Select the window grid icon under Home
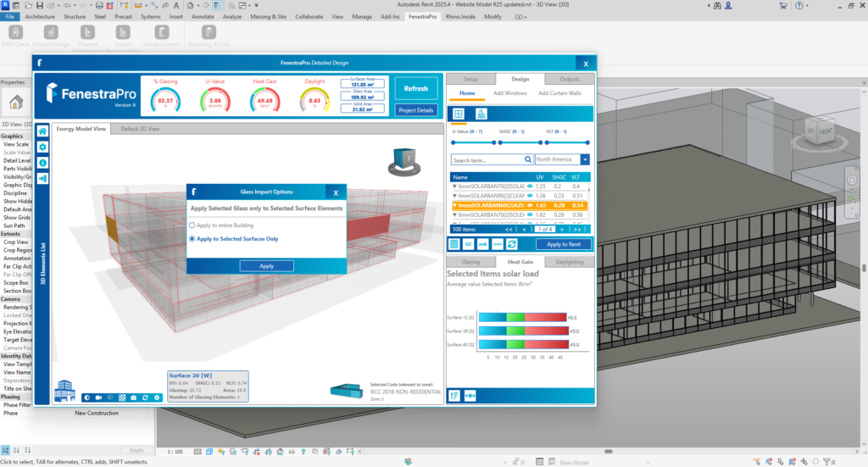This screenshot has height=467, width=868. 459,114
